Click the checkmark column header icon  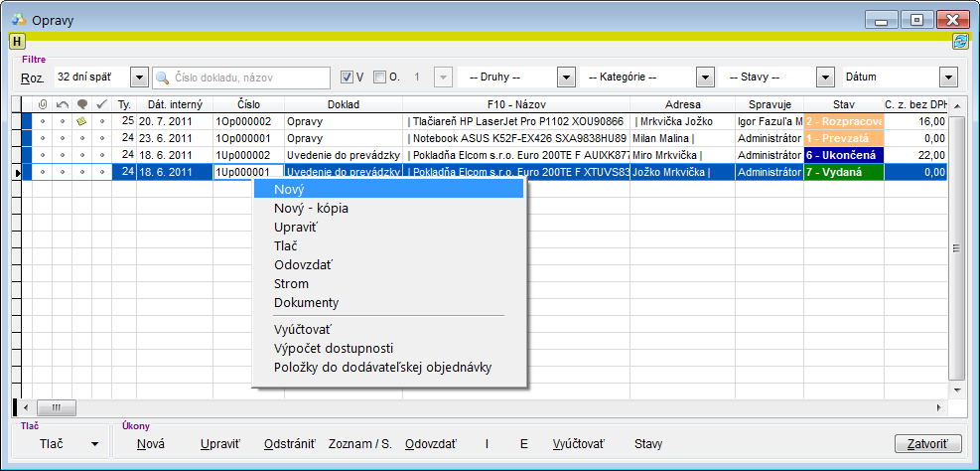[100, 104]
